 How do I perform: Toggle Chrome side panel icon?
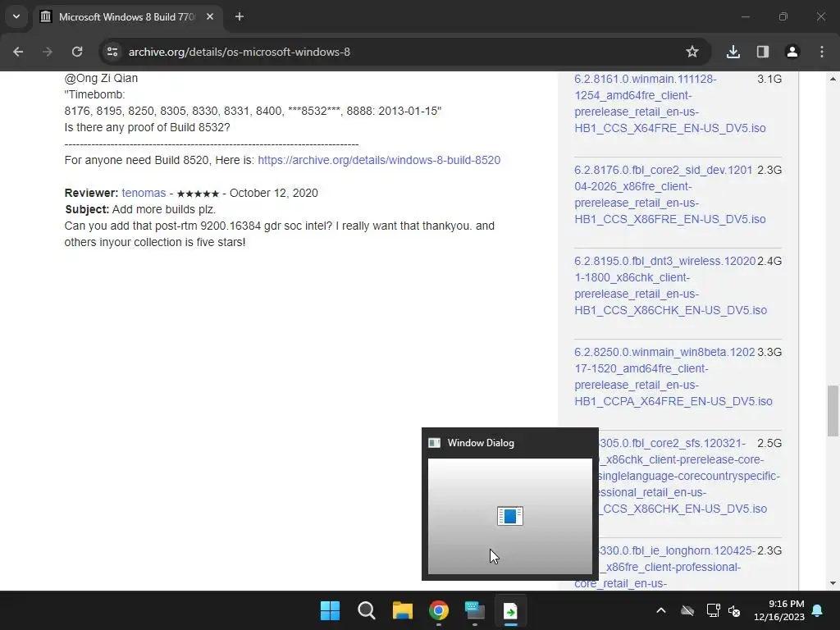click(763, 52)
